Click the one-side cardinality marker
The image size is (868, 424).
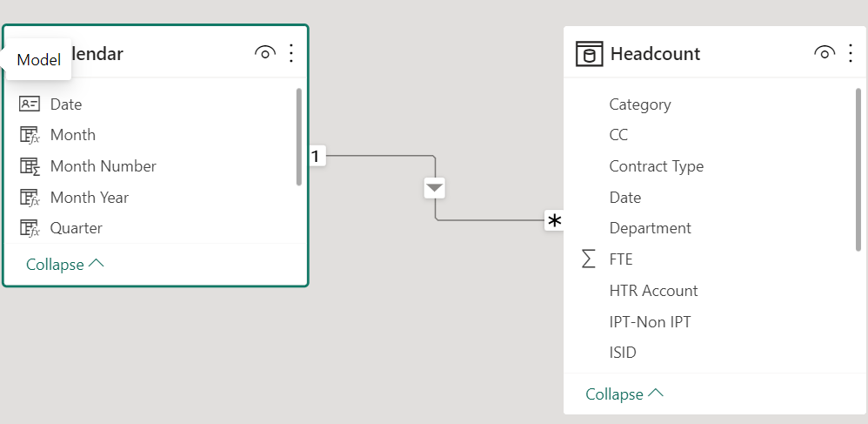[x=316, y=157]
